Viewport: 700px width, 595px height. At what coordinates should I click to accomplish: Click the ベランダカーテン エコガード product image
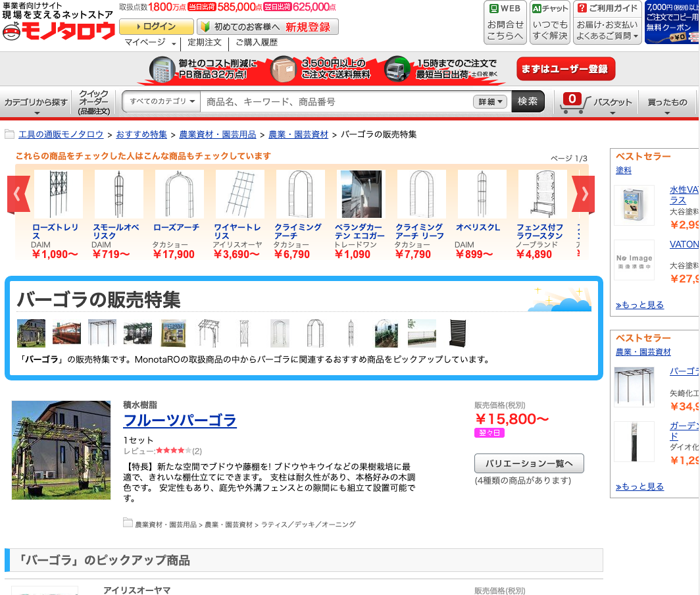361,194
